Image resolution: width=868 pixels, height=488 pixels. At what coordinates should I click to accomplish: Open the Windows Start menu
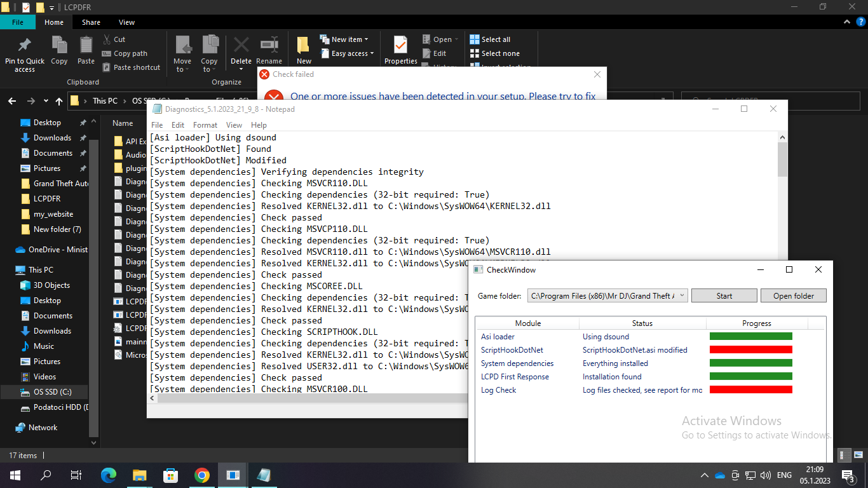(x=15, y=475)
